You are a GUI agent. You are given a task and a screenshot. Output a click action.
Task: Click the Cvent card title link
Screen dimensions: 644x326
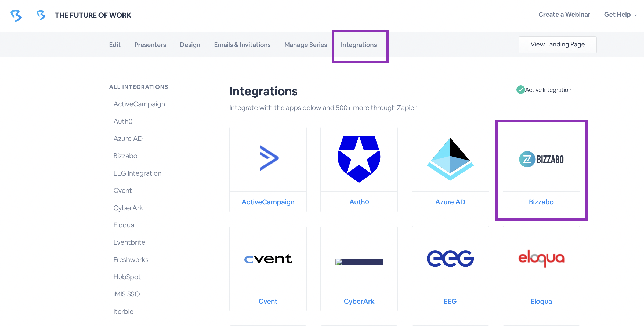pos(268,301)
